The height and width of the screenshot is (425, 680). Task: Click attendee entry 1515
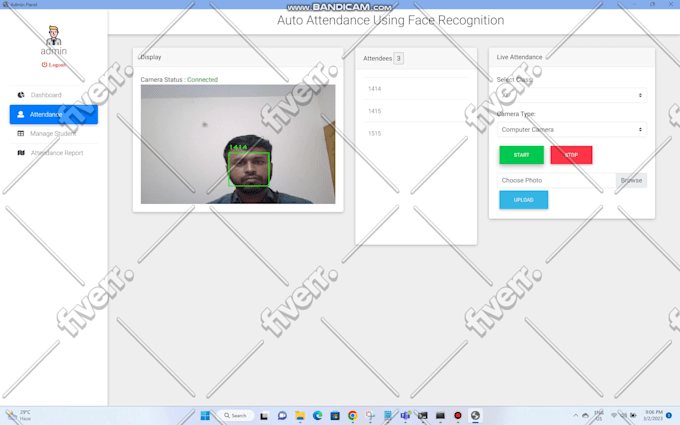pos(416,134)
